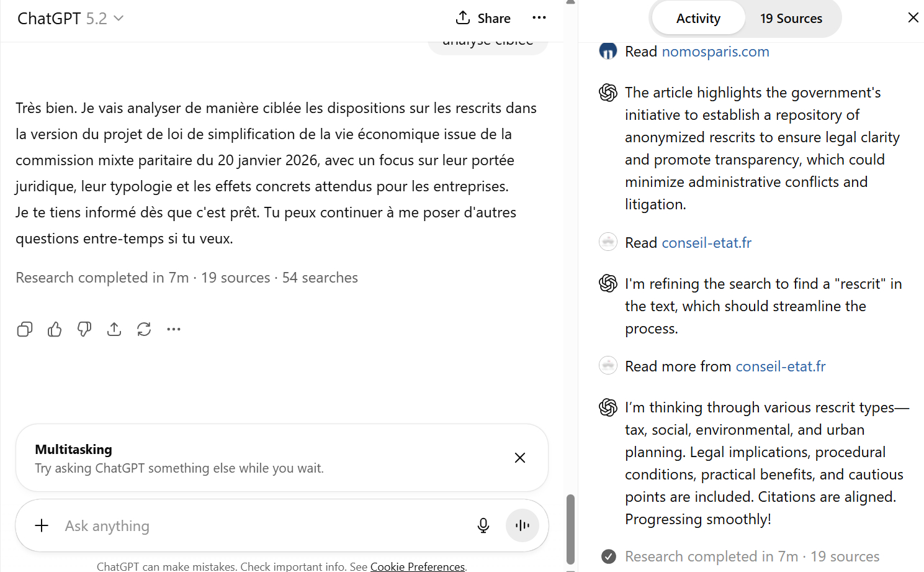
Task: Open the first conseil-etat.fr link
Action: pyautogui.click(x=706, y=243)
